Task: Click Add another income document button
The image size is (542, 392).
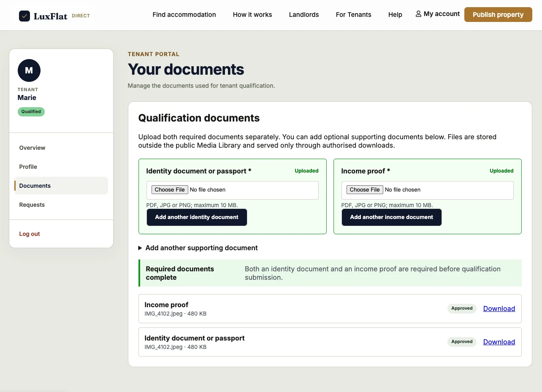Action: (x=392, y=217)
